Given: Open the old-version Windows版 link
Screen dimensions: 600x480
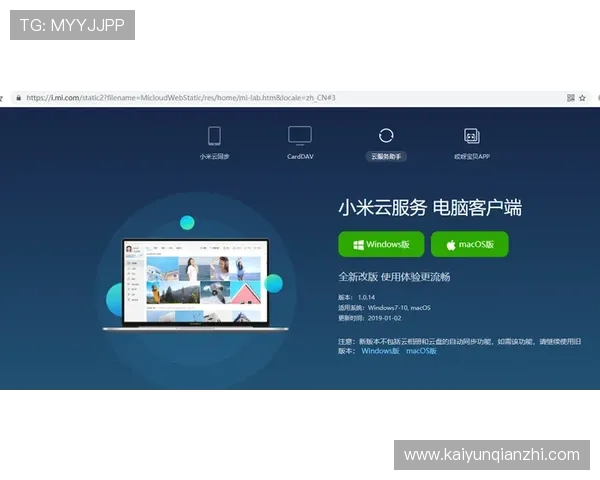Looking at the screenshot, I should [x=380, y=351].
